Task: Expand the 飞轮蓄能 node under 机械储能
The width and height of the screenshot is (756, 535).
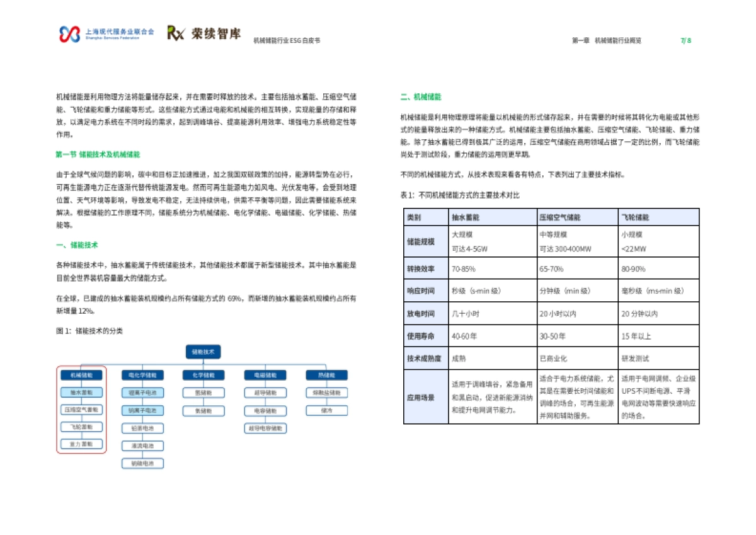Action: pos(81,428)
